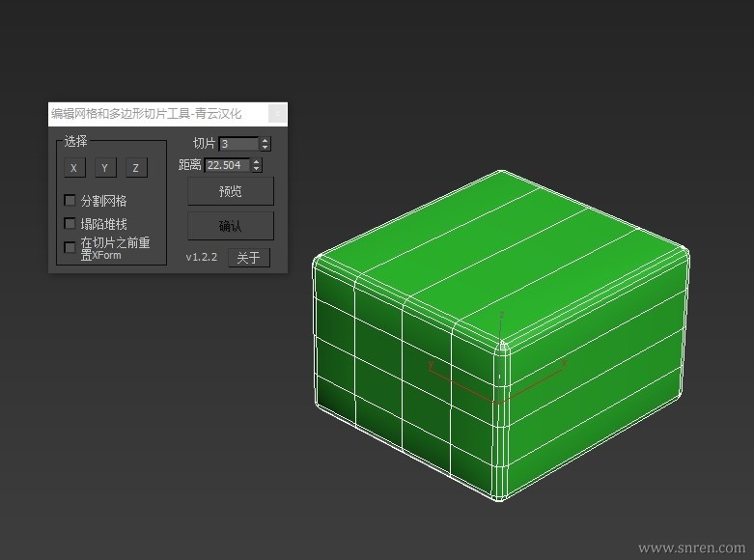Toggle the 塌陷堆栈 checkbox
Viewport: 754px width, 560px height.
click(70, 224)
